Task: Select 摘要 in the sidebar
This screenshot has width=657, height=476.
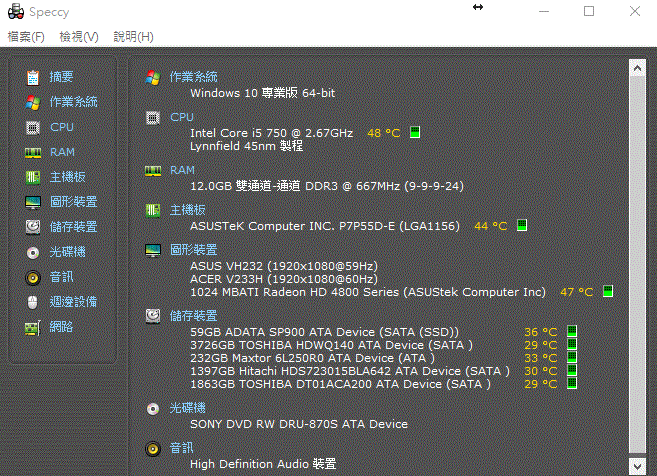Action: coord(61,77)
